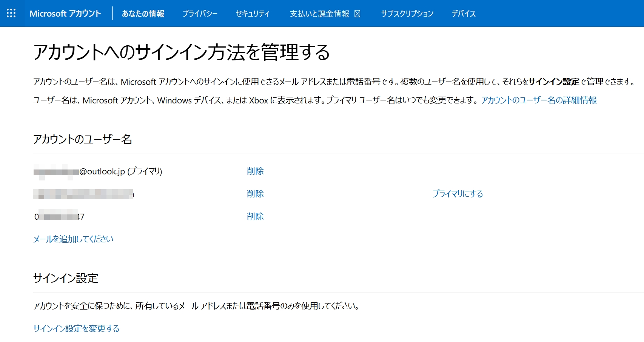Viewport: 644px width, 342px height.
Task: Click the サインイン設定 section heading
Action: click(x=66, y=278)
